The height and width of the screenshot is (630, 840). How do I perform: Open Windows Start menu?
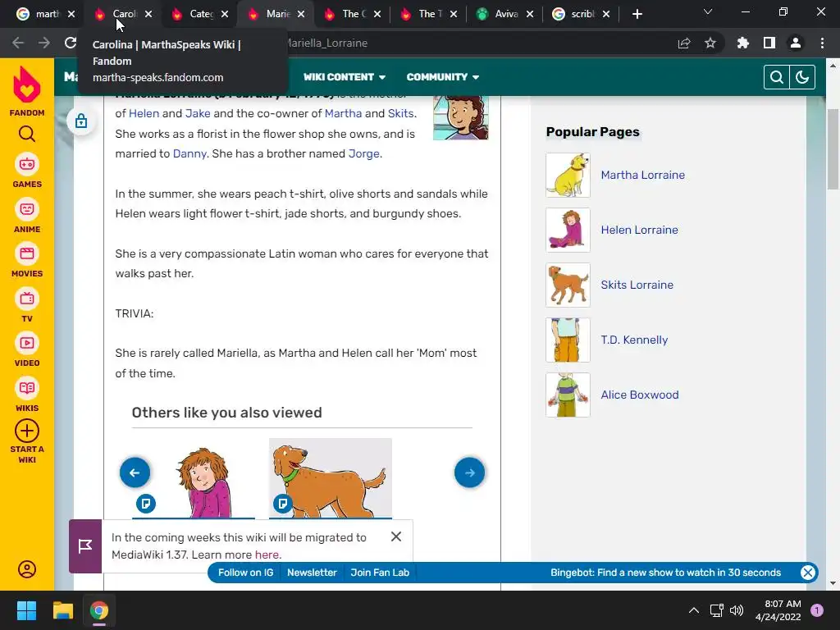26,610
